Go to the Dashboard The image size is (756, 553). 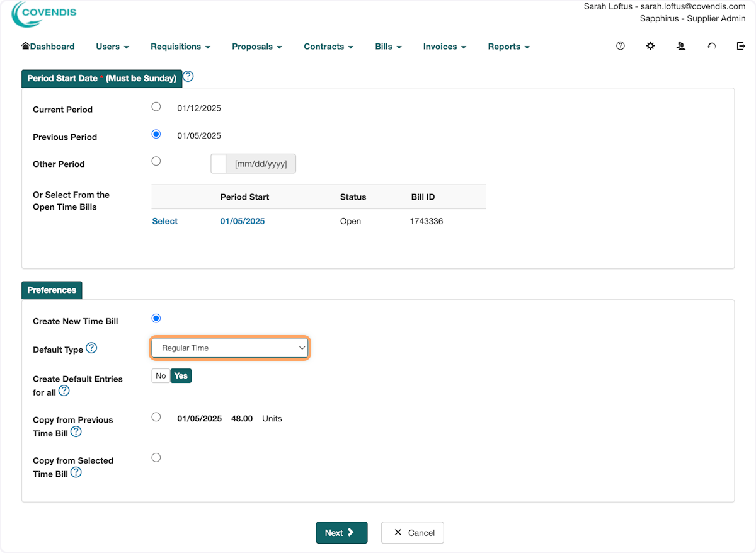(47, 47)
